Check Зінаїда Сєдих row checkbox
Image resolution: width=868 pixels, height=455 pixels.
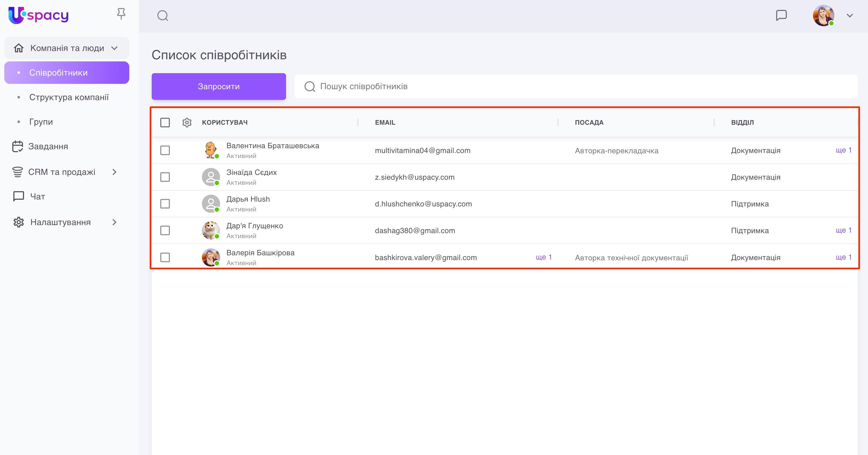[x=165, y=177]
